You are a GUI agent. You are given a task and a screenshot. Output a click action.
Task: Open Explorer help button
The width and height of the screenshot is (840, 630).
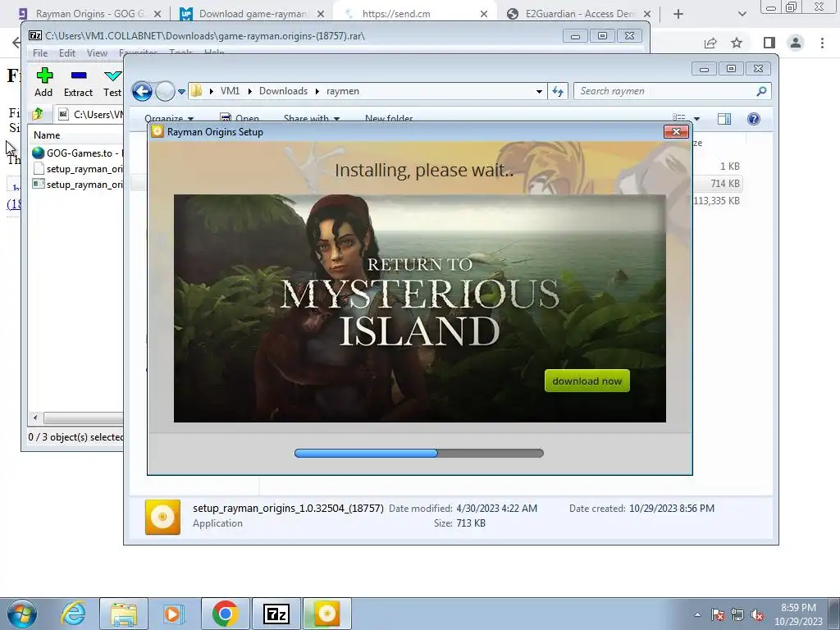click(753, 118)
